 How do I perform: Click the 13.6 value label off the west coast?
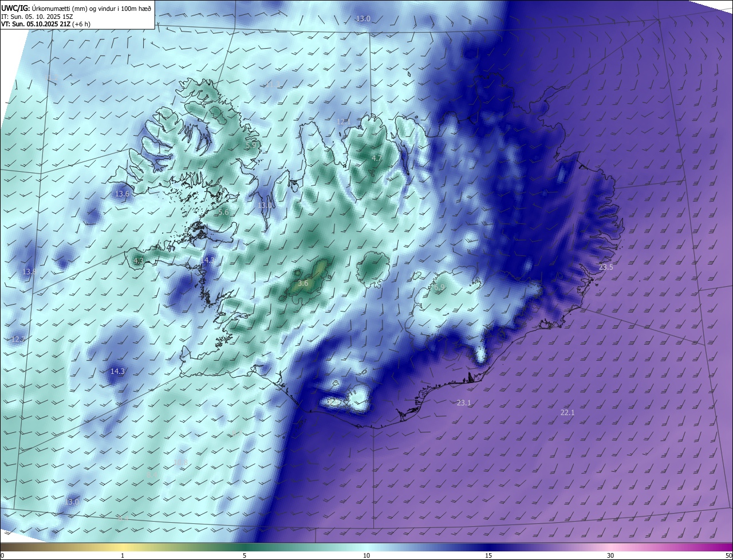point(122,194)
